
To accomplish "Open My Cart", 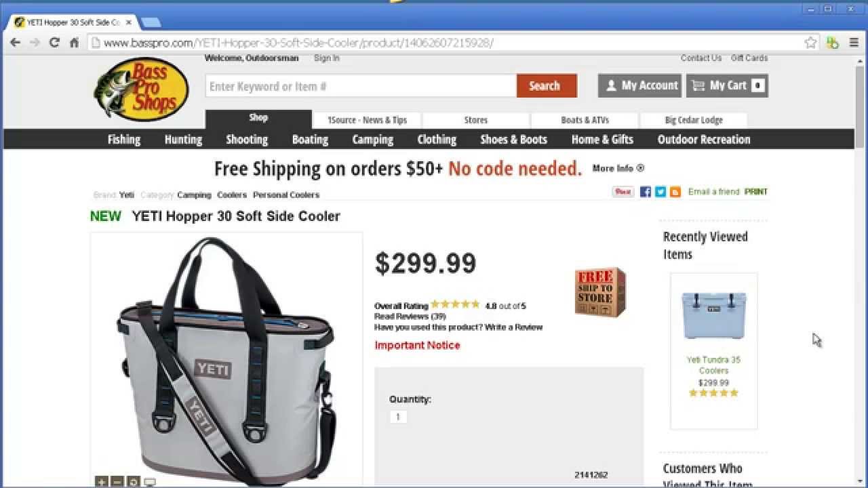I will (727, 85).
